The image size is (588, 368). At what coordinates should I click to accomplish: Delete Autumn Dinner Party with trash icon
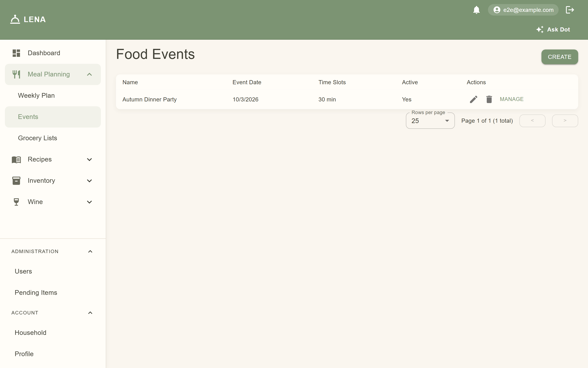(x=489, y=99)
